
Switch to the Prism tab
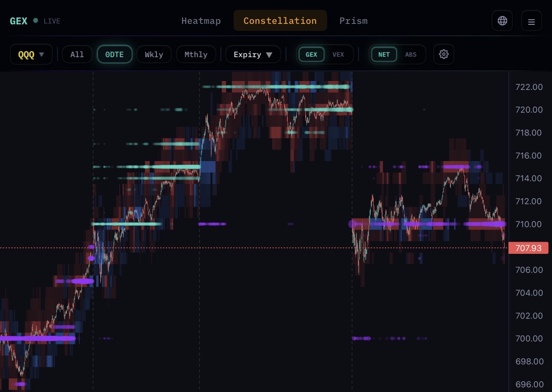353,21
